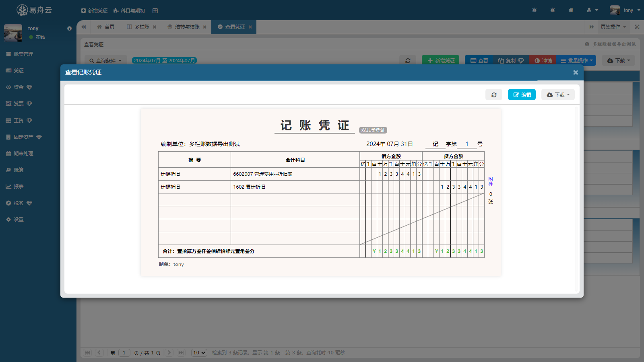Select 期末处理 from the sidebar

coord(23,154)
